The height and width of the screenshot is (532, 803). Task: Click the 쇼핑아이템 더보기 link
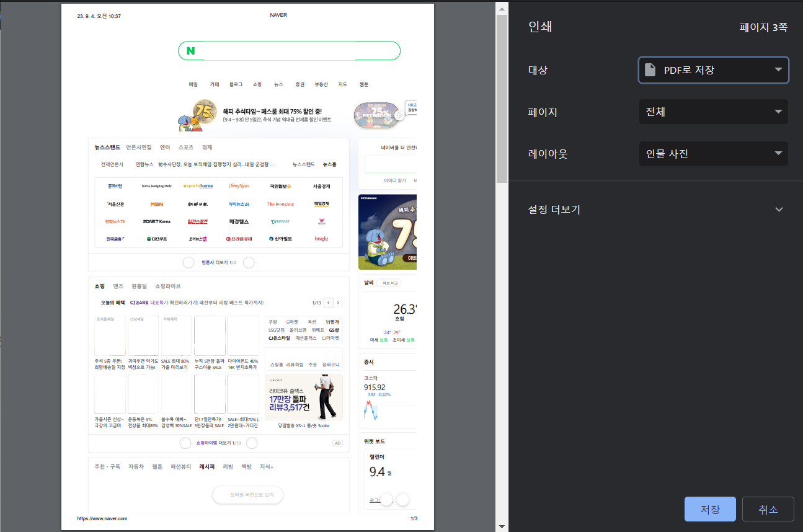tap(213, 443)
